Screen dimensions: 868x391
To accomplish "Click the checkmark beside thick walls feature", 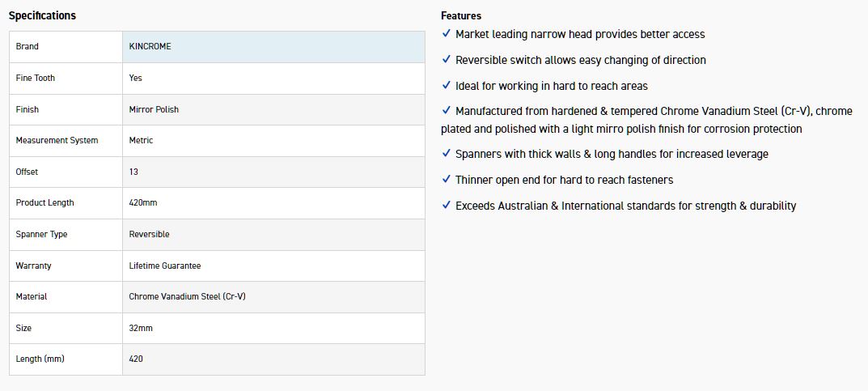I will tap(447, 154).
